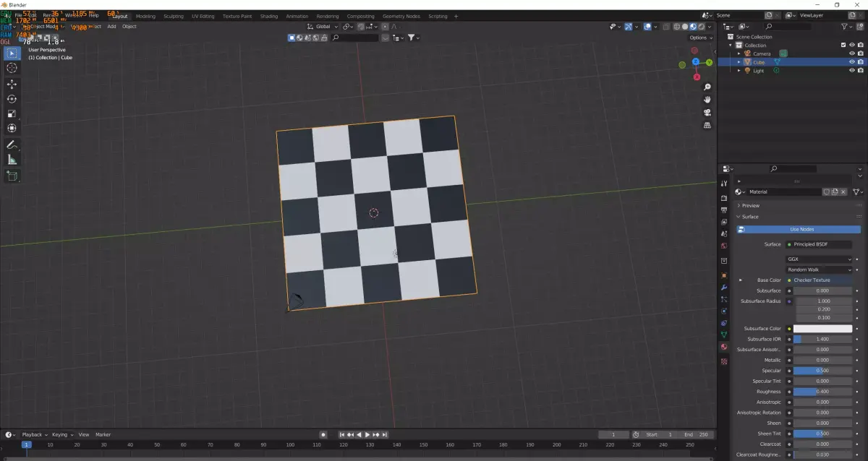Open the World properties tab

(724, 246)
